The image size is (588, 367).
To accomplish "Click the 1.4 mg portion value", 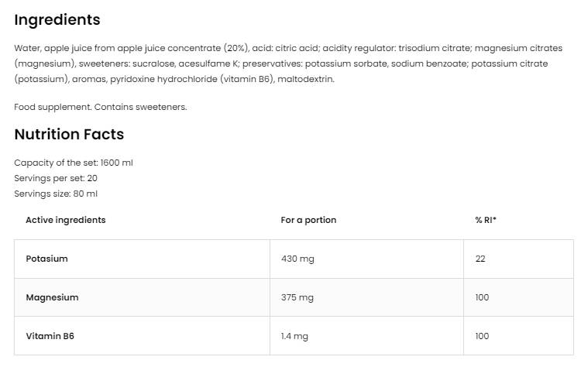I will tap(294, 336).
